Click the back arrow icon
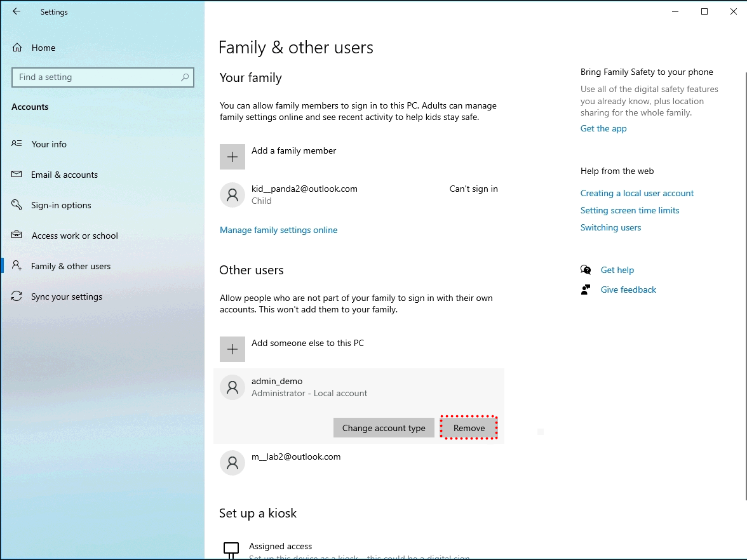747x560 pixels. (x=17, y=11)
